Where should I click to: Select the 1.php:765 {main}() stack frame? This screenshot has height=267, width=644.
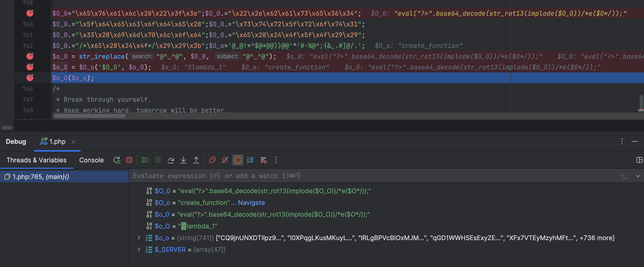[x=65, y=177]
